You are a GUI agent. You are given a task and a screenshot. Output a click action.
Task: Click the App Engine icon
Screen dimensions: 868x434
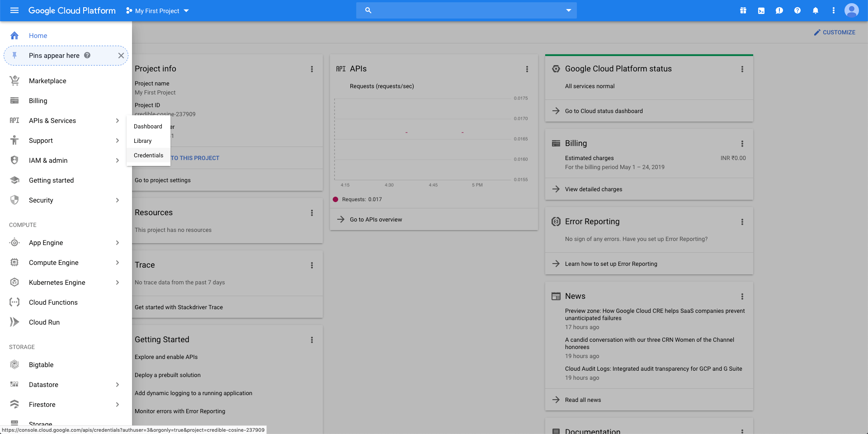click(14, 243)
